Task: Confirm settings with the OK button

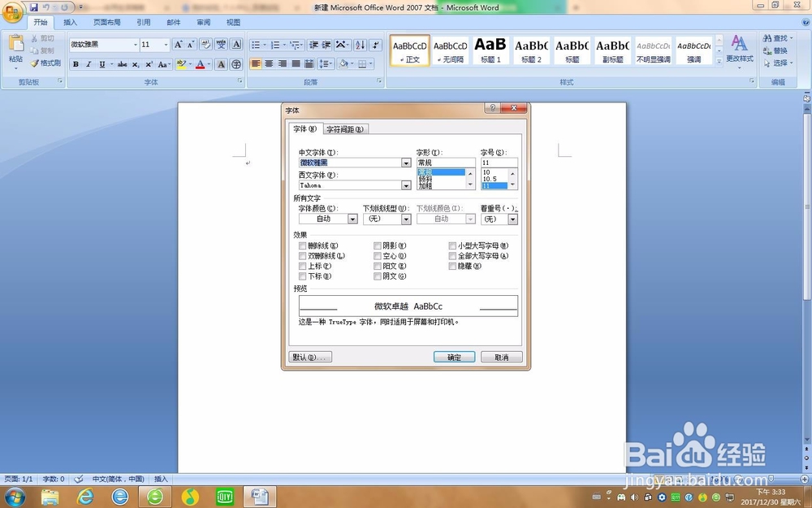Action: [x=453, y=356]
